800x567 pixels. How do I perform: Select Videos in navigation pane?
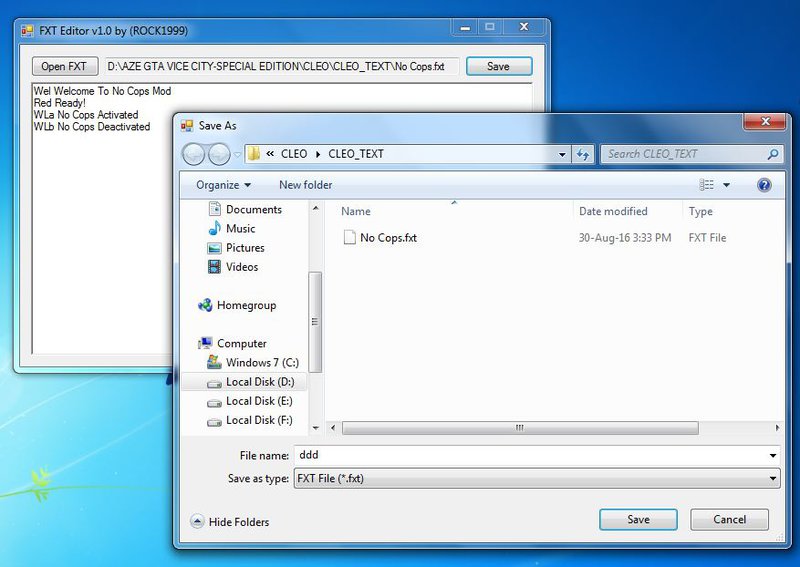tap(233, 266)
